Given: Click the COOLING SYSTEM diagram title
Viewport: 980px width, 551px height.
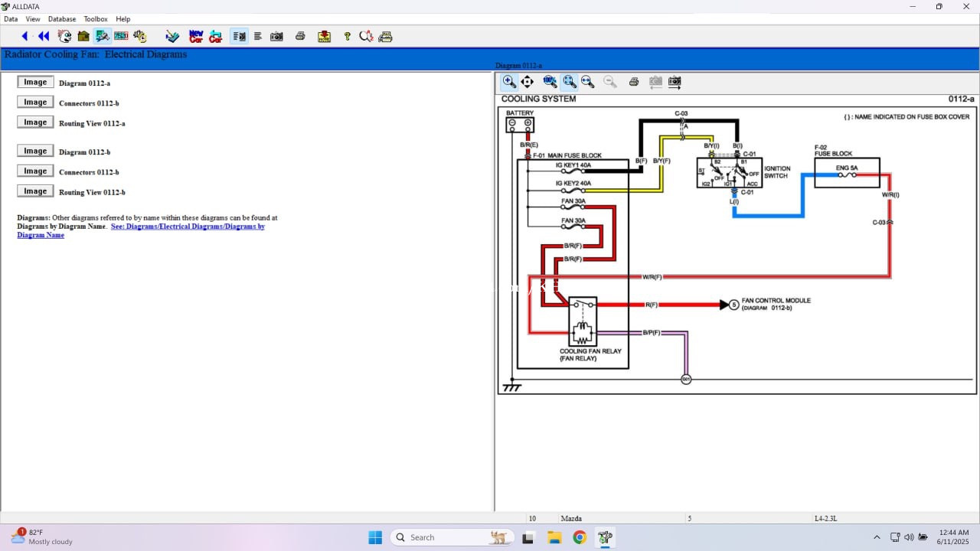Looking at the screenshot, I should coord(538,99).
